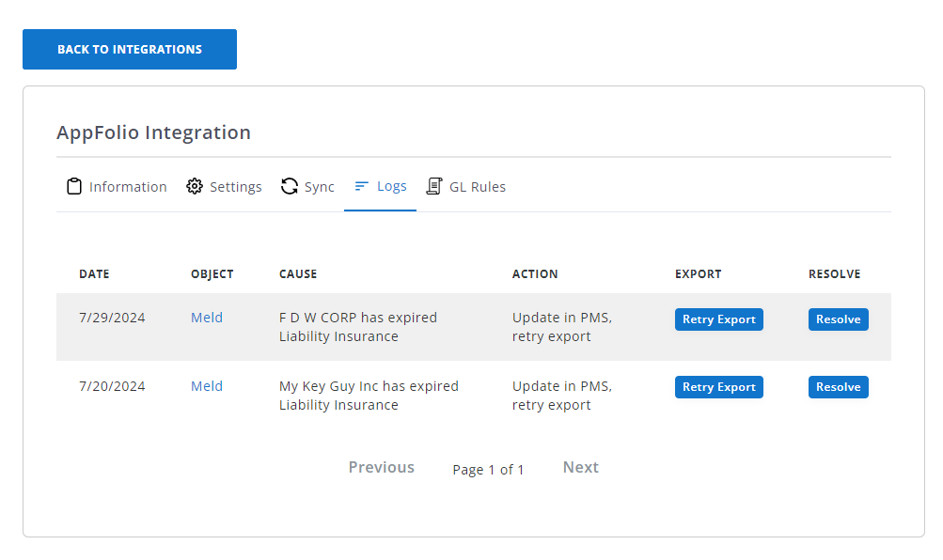Click the Date column header
Viewport: 943px width, 560px height.
(x=94, y=274)
